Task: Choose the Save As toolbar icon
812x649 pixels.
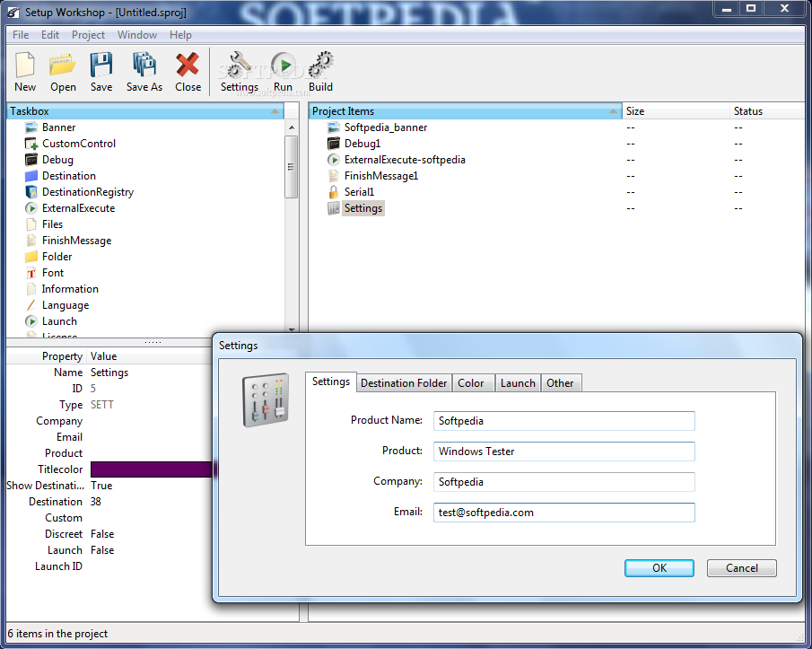Action: pyautogui.click(x=144, y=66)
